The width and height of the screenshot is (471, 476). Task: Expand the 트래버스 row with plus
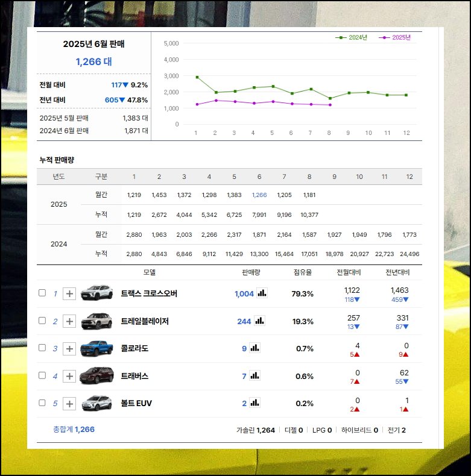[x=69, y=376]
